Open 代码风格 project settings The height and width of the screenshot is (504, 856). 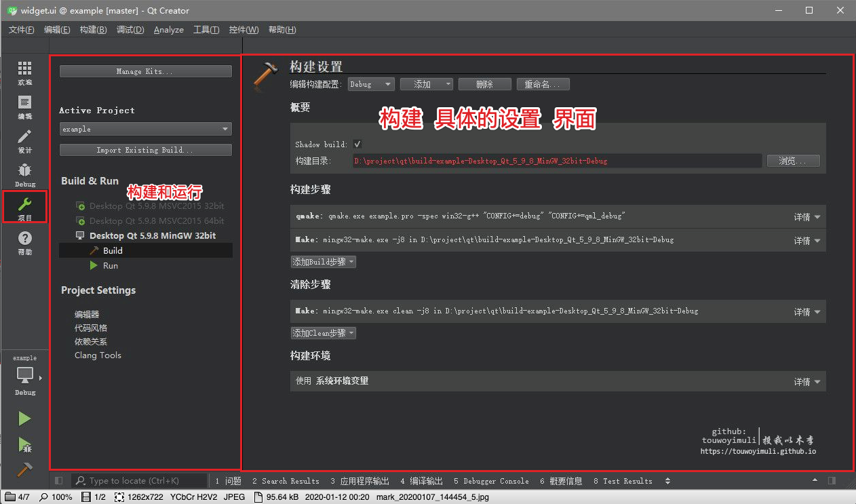click(x=91, y=328)
